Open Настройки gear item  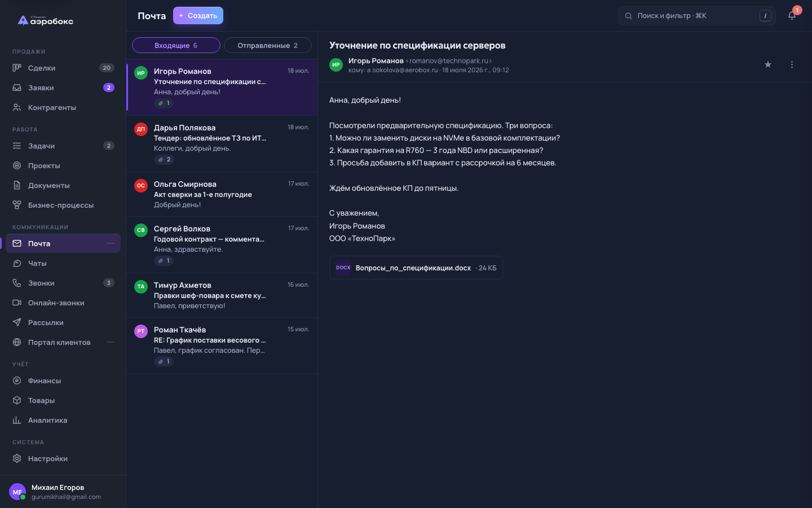coord(63,458)
